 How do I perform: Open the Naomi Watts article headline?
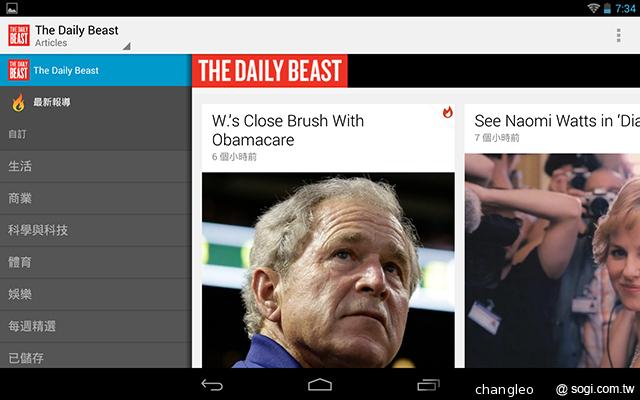point(557,121)
